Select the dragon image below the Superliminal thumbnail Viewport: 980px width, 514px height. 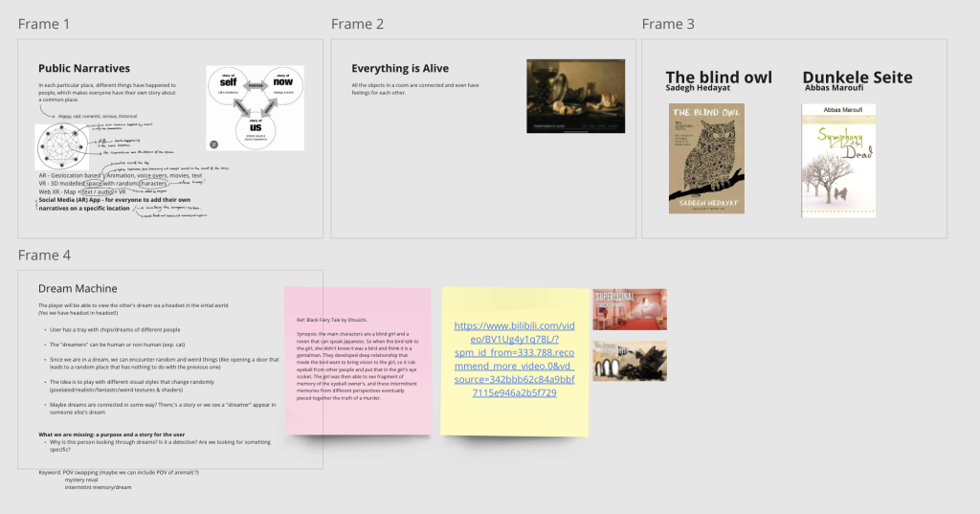tap(630, 362)
